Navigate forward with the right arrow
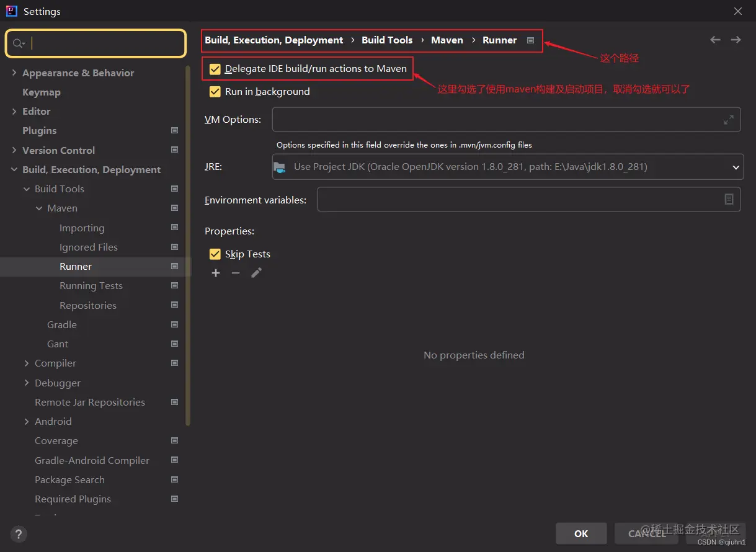This screenshot has height=552, width=756. point(736,40)
